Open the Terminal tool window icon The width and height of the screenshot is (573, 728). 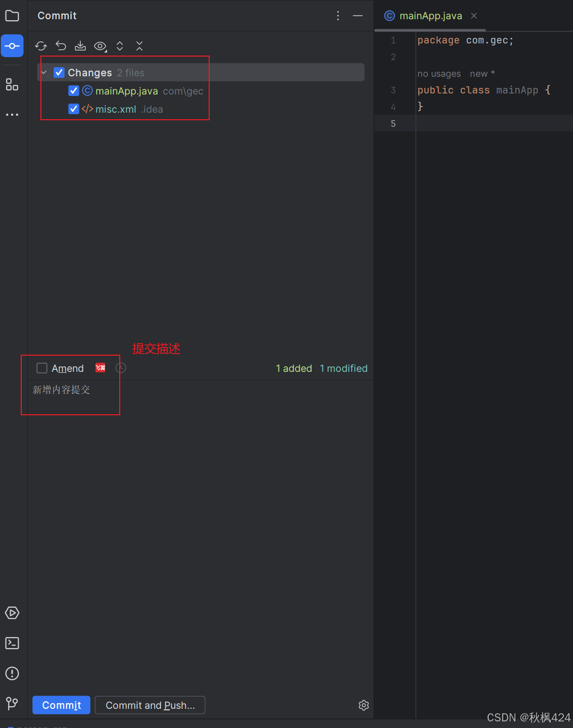coord(12,643)
